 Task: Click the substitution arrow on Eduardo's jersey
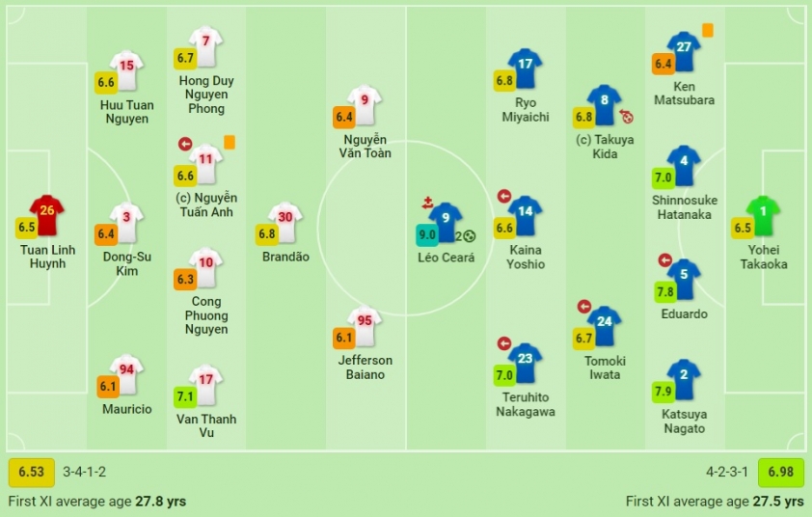[665, 259]
